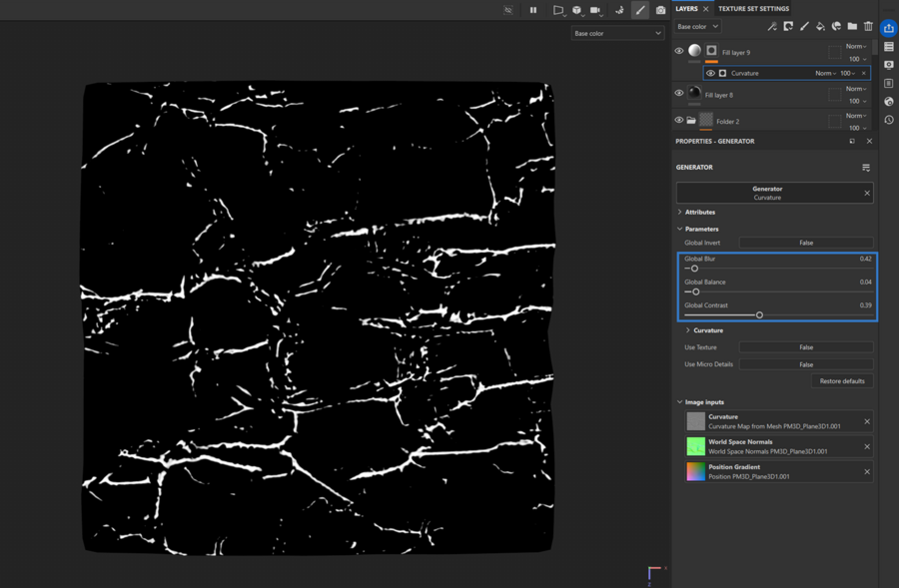Select the Layers tab
Viewport: 899px width, 588px height.
(x=686, y=9)
